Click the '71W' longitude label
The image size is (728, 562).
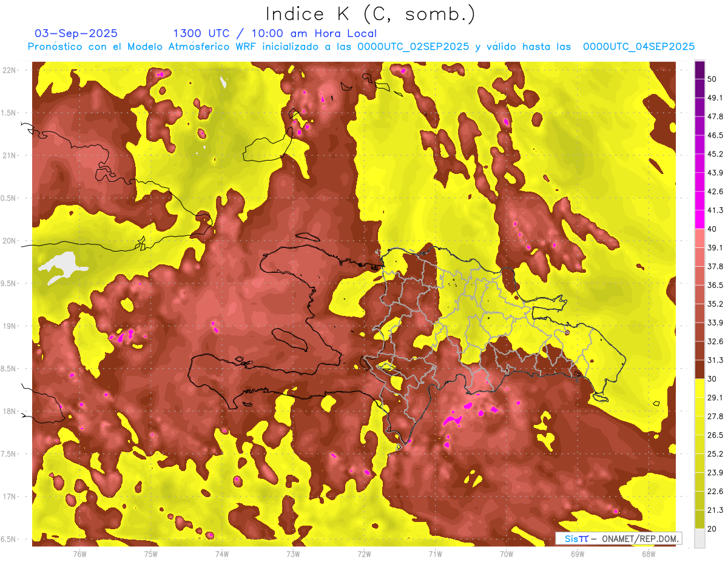435,554
